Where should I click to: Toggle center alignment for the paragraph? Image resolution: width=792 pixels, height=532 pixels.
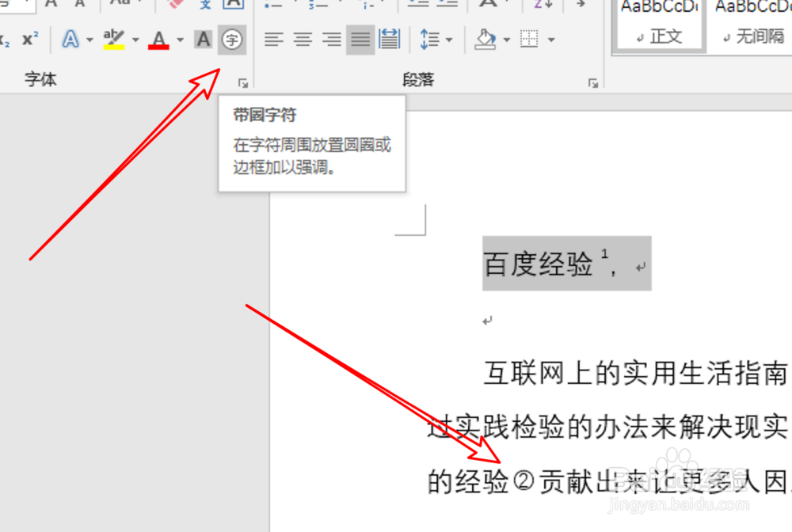302,39
